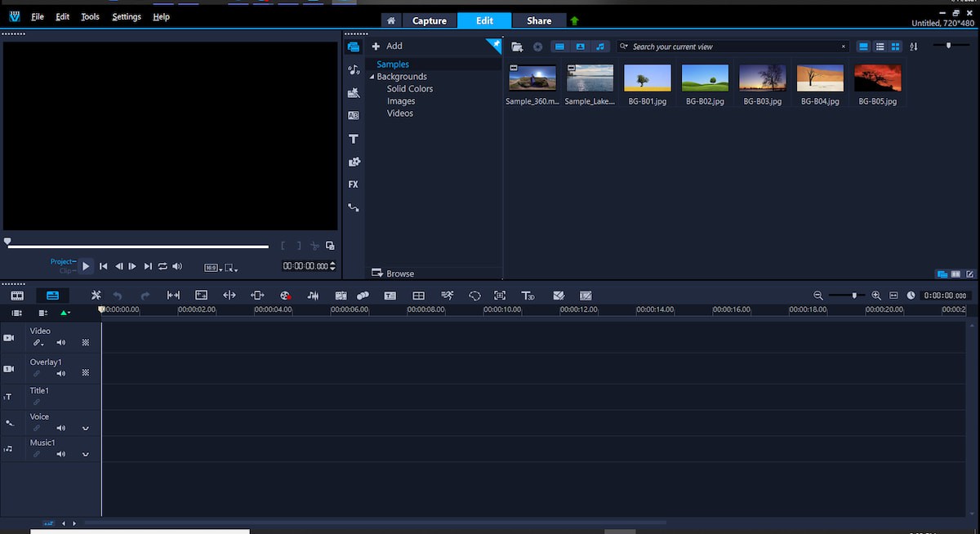The image size is (980, 534).
Task: Click the scissors split tool on the toolbar
Action: pyautogui.click(x=96, y=296)
